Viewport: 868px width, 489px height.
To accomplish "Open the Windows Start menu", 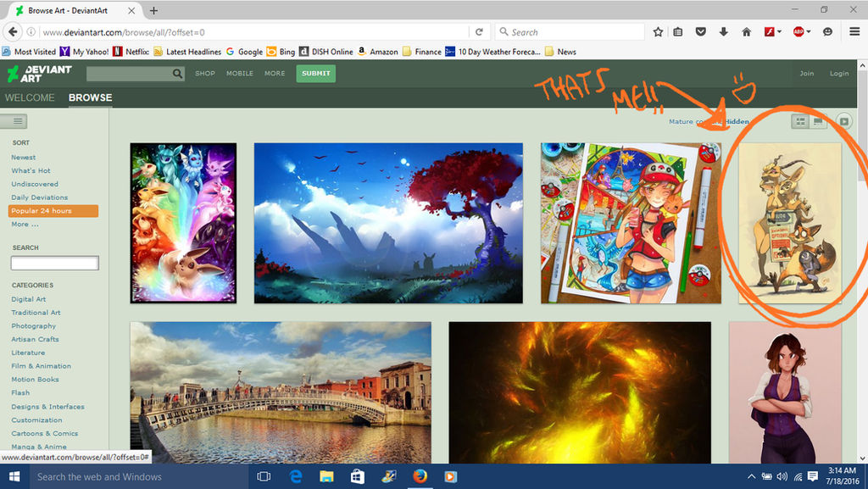I will 14,476.
